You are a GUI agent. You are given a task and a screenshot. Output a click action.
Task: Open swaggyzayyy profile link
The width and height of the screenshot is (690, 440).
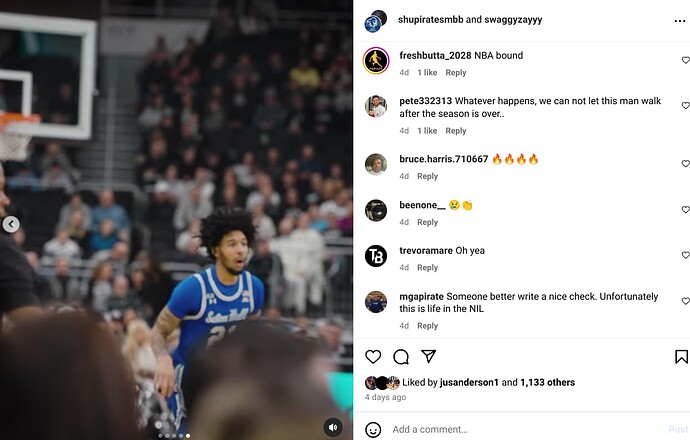[513, 19]
